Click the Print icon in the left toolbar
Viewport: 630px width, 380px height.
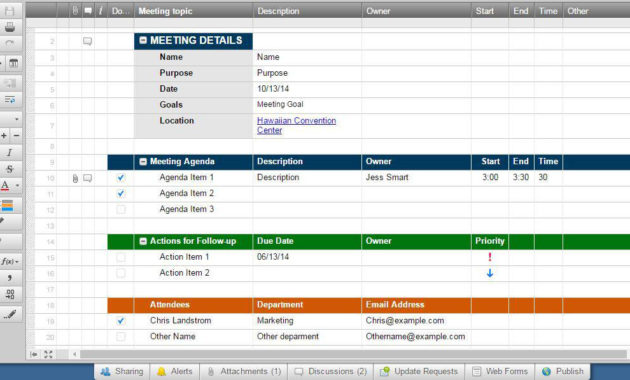pos(10,27)
